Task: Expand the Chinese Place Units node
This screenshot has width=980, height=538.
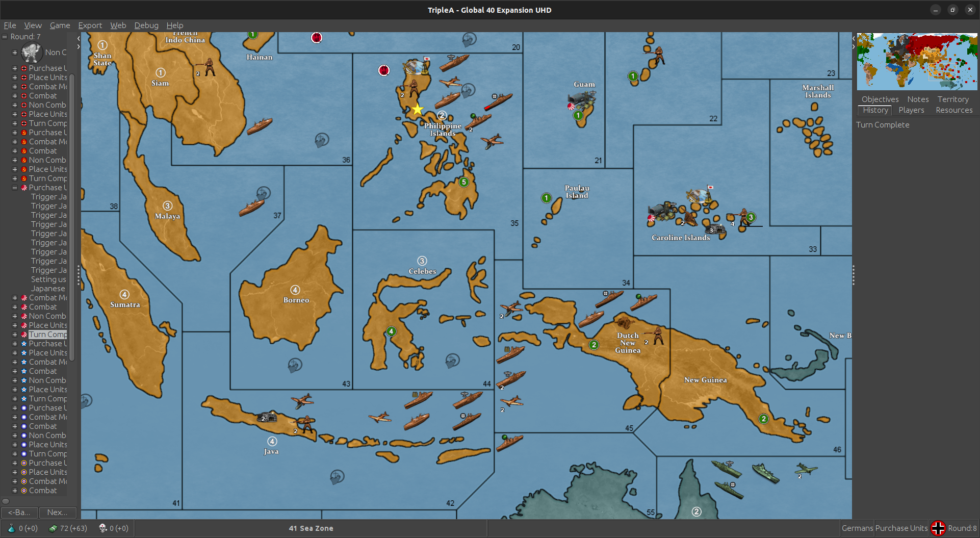Action: click(15, 445)
